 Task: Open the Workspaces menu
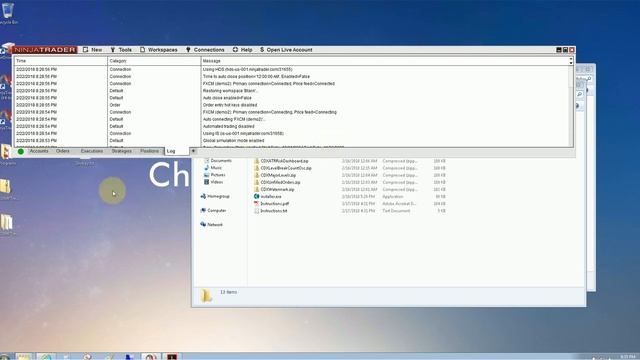(x=159, y=50)
